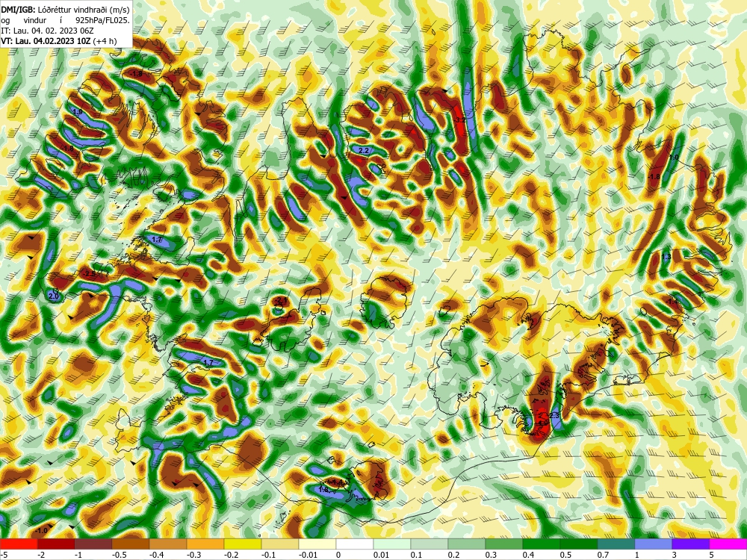Select the teal legend swatch between 0.7 and 1
The image size is (747, 560).
616,544
